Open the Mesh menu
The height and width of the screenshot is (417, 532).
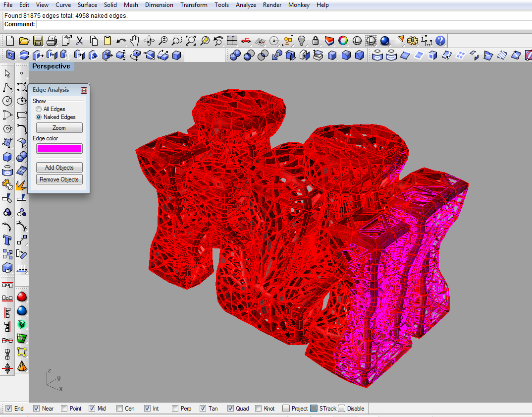131,5
